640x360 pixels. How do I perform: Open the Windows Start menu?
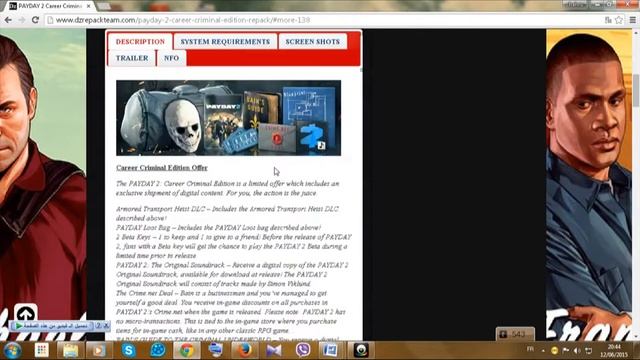pyautogui.click(x=12, y=350)
